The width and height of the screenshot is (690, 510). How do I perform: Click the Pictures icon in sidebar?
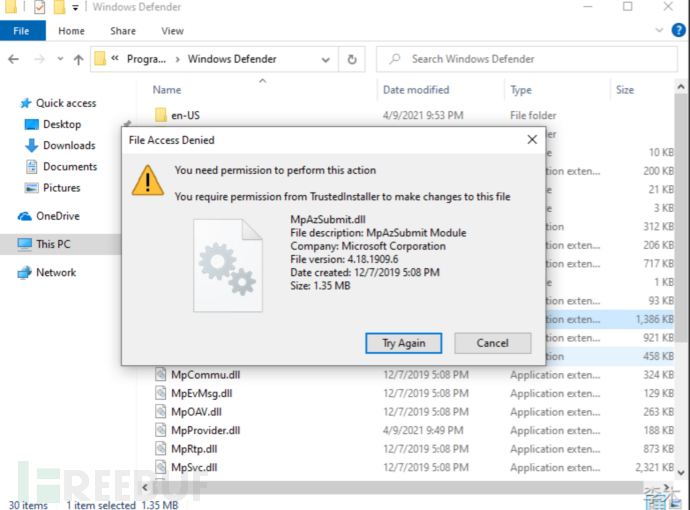[x=32, y=188]
